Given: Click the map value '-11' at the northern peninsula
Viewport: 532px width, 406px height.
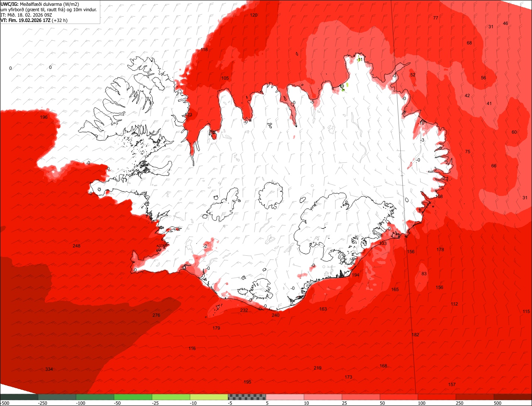Looking at the screenshot, I should tap(360, 60).
